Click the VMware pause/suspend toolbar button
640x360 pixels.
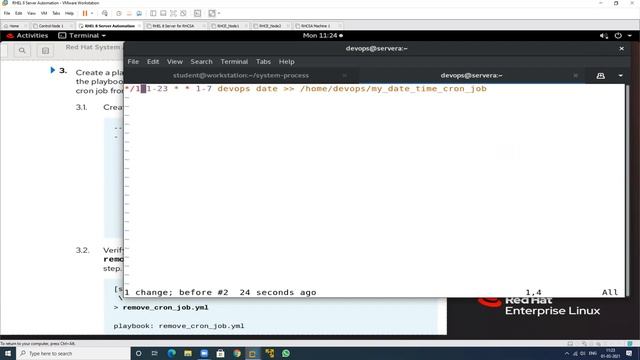[x=85, y=13]
